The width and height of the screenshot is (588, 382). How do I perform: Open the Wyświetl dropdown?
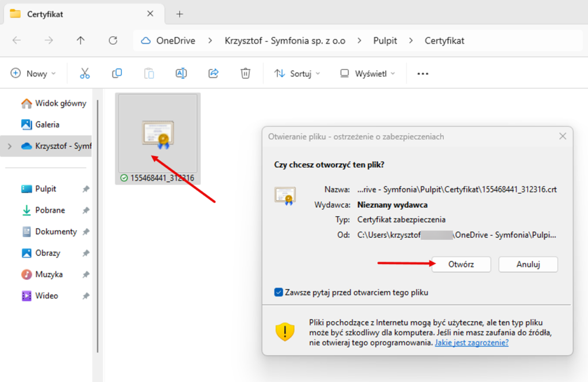click(367, 73)
